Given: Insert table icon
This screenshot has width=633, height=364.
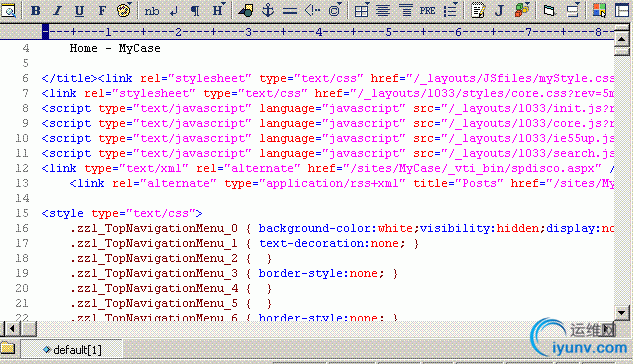Looking at the screenshot, I should (361, 10).
